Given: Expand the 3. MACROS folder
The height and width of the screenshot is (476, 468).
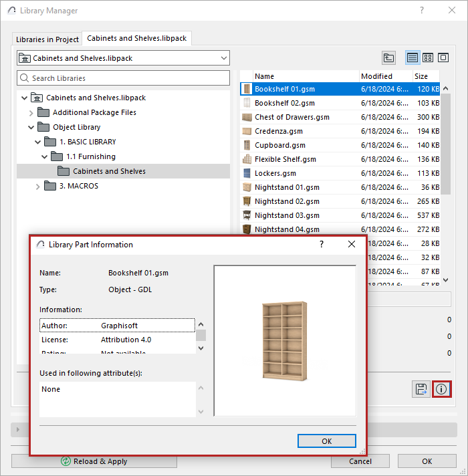Looking at the screenshot, I should pos(37,187).
